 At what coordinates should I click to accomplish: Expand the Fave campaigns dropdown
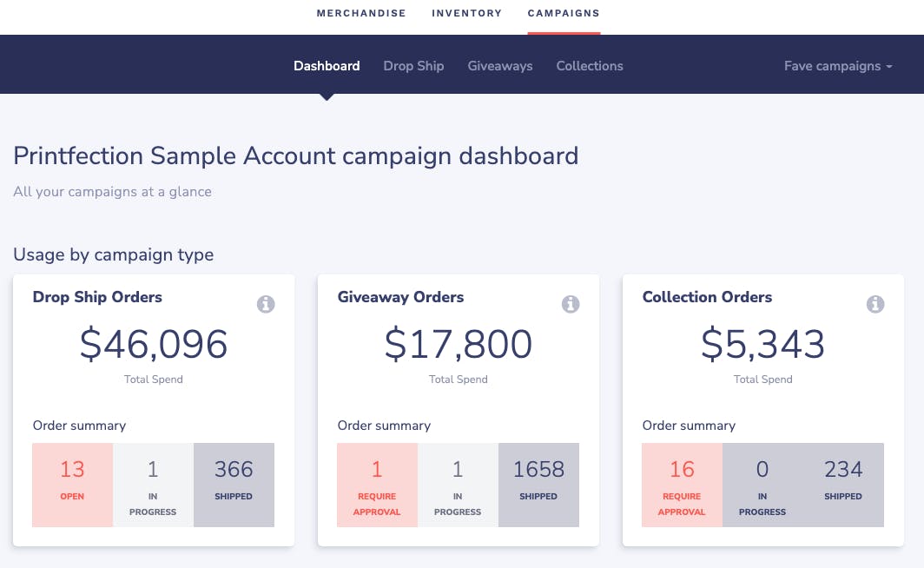click(838, 66)
